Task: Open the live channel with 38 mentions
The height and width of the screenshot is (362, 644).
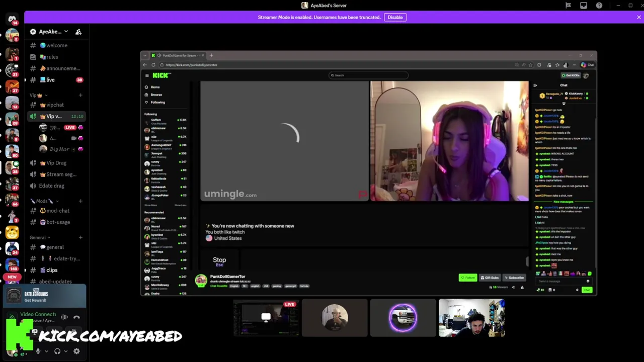Action: 55,80
